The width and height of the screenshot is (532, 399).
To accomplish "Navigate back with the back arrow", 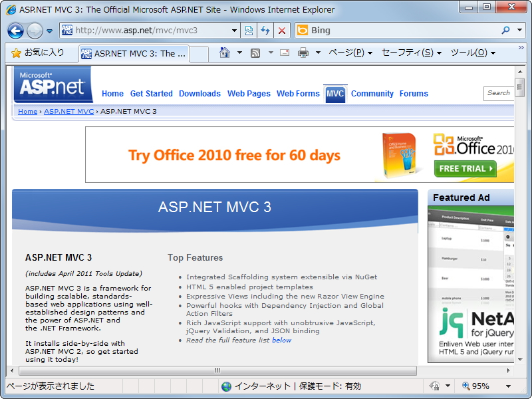I will click(15, 31).
